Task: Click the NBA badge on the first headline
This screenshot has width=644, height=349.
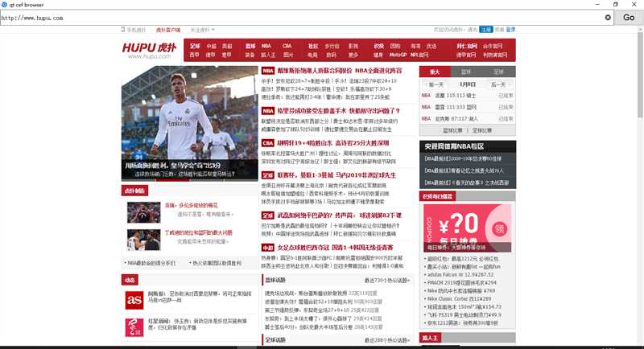Action: 268,71
